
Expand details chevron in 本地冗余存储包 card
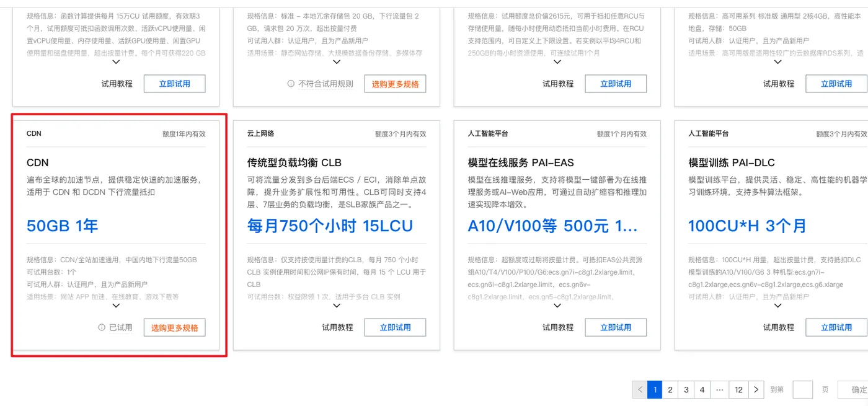coord(337,62)
